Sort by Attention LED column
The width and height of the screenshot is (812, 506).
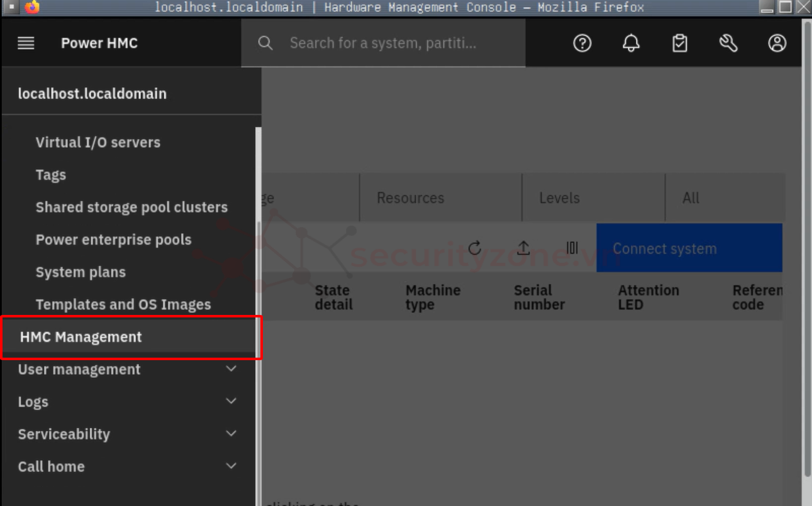[x=648, y=297]
